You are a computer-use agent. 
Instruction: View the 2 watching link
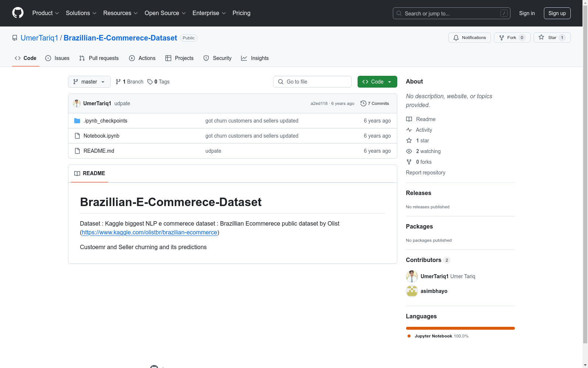pyautogui.click(x=423, y=151)
